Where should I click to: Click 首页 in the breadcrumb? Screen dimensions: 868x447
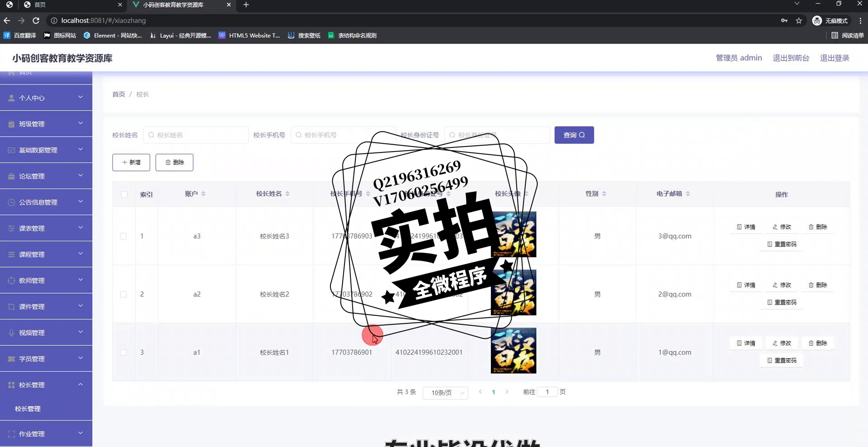coord(118,94)
